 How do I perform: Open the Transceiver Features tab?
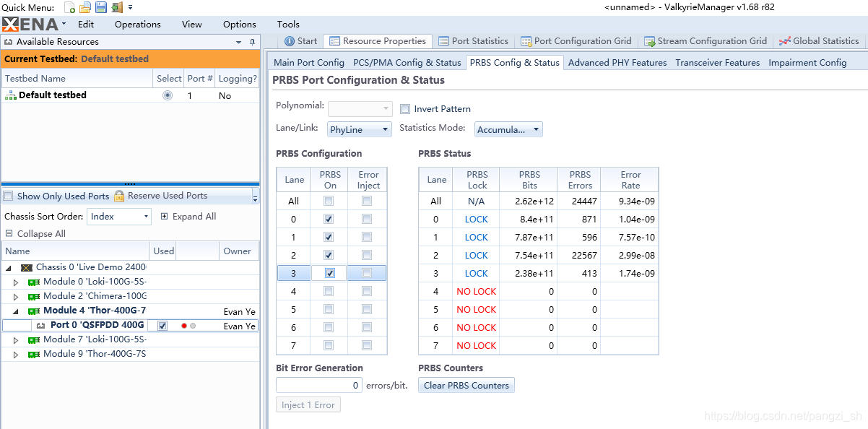(x=718, y=63)
